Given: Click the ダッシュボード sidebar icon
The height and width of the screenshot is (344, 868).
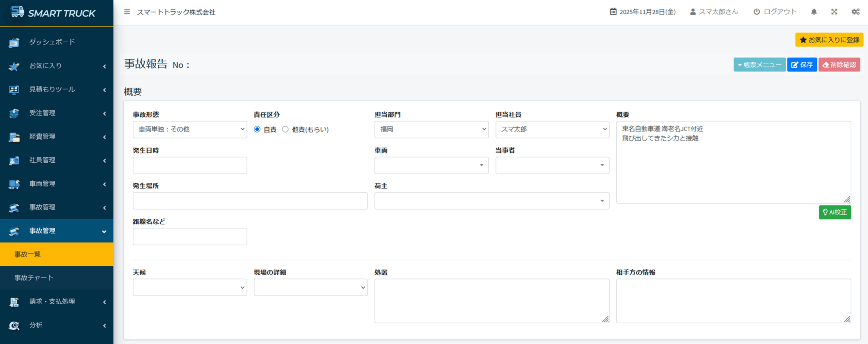Looking at the screenshot, I should click(x=14, y=42).
